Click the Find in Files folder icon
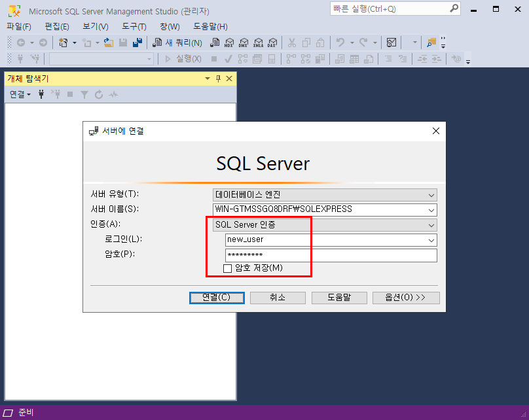Screen dimensions: 529x420 (431, 43)
